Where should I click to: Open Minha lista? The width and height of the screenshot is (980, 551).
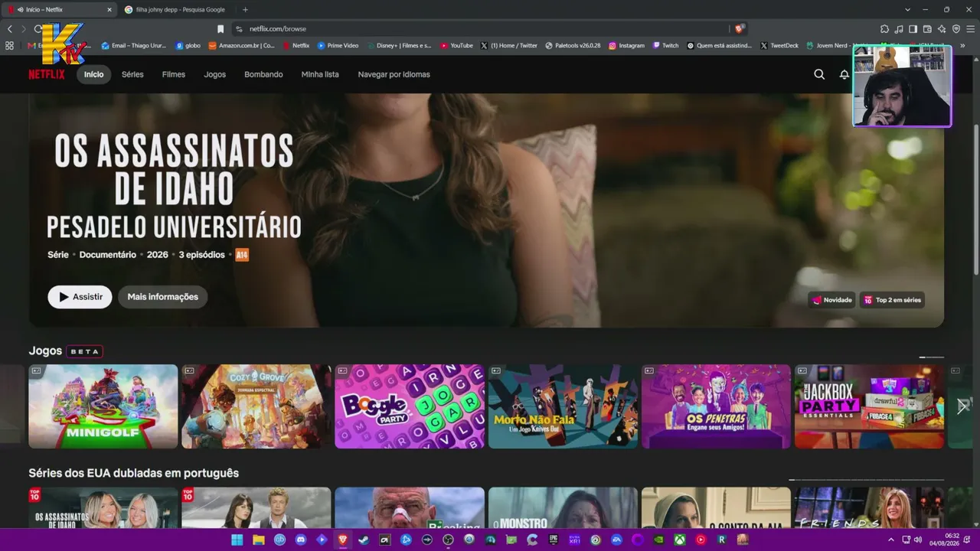pos(320,74)
